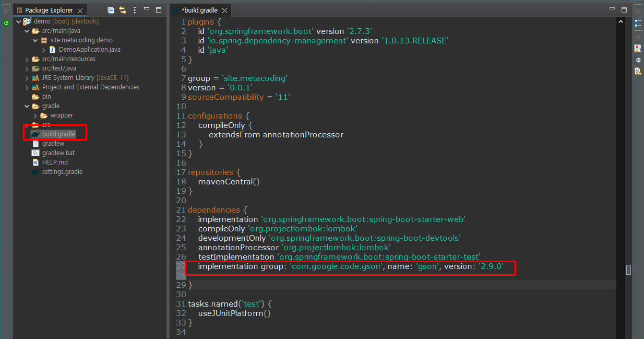Minimize the Package Explorer view

coord(148,10)
